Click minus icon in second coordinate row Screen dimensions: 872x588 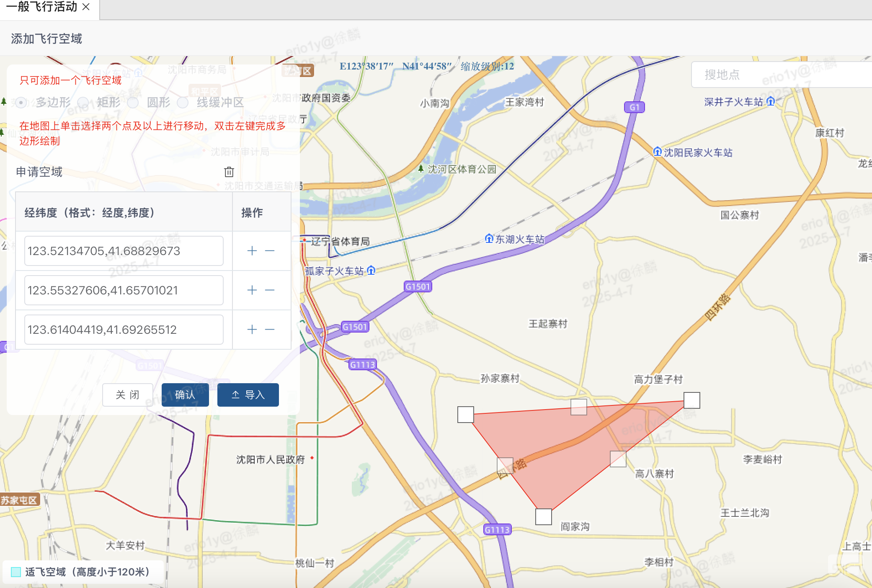point(270,290)
